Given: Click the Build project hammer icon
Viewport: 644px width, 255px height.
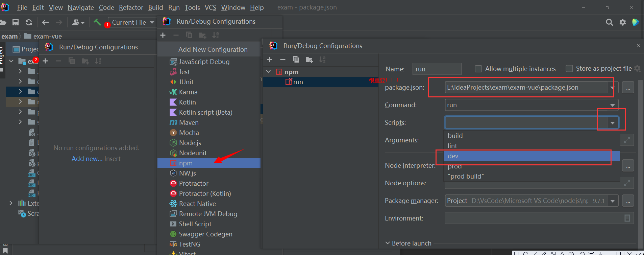Looking at the screenshot, I should 97,22.
